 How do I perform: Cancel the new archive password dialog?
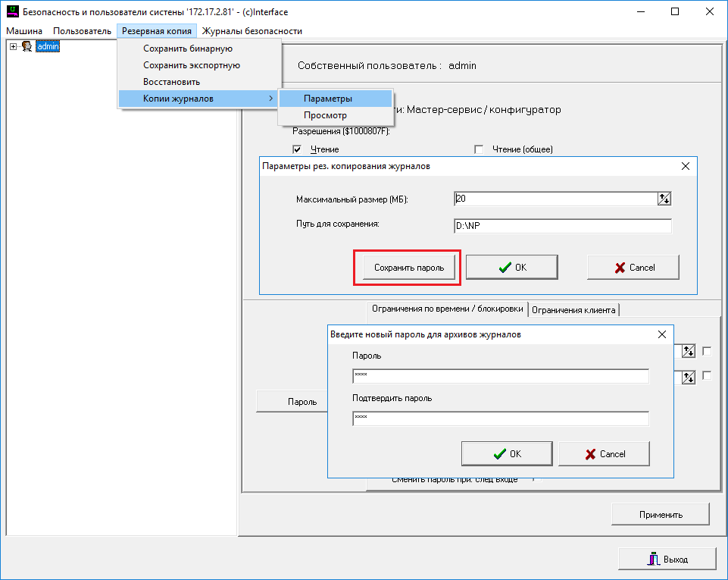[x=604, y=454]
